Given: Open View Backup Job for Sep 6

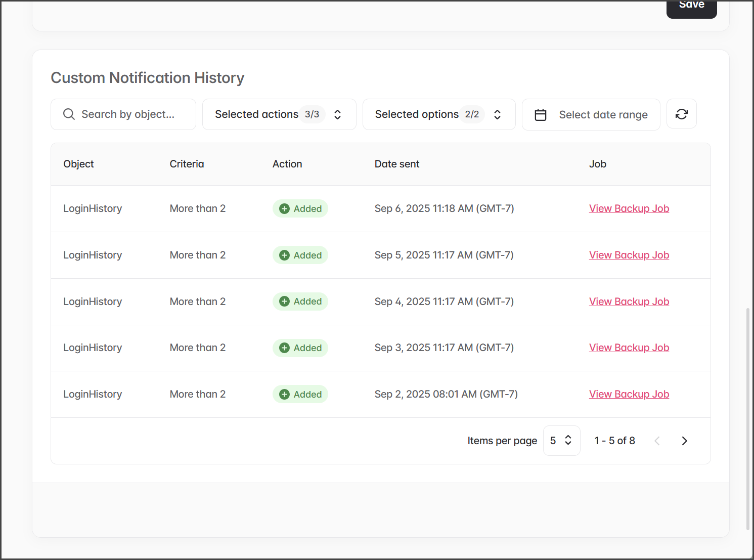Looking at the screenshot, I should pyautogui.click(x=629, y=208).
